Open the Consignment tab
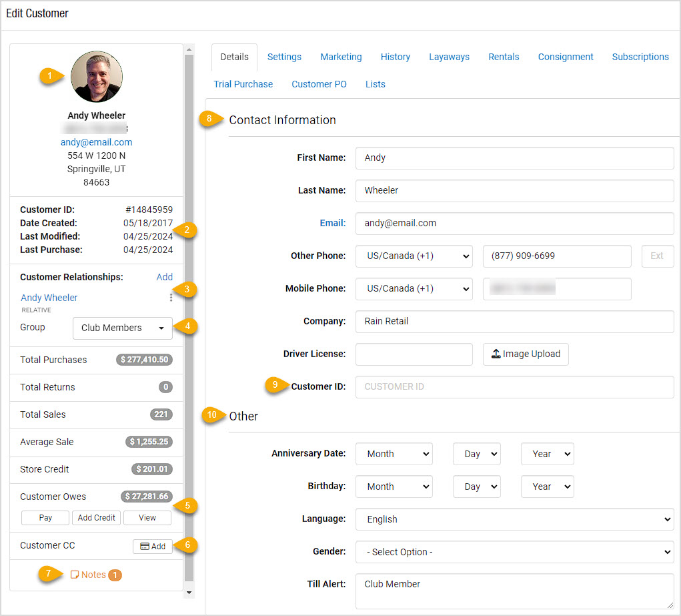 566,57
